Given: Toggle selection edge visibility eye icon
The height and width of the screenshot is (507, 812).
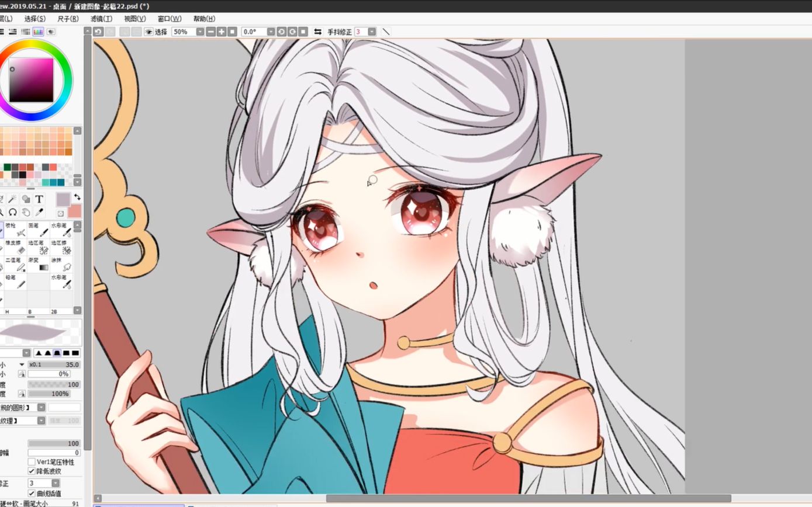Looking at the screenshot, I should pyautogui.click(x=148, y=32).
